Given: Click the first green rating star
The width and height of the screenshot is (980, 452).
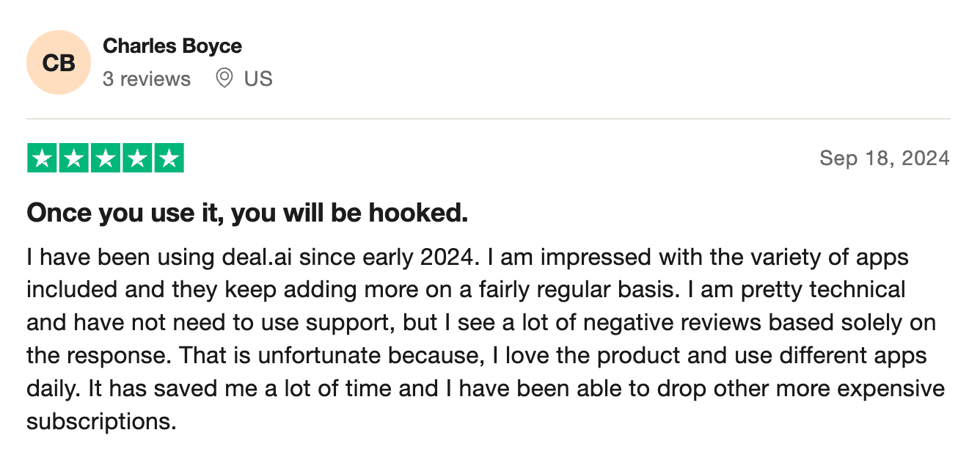Looking at the screenshot, I should click(43, 158).
